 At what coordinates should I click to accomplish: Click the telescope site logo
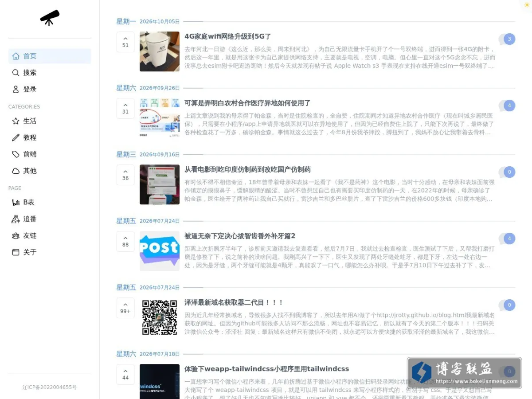[50, 18]
